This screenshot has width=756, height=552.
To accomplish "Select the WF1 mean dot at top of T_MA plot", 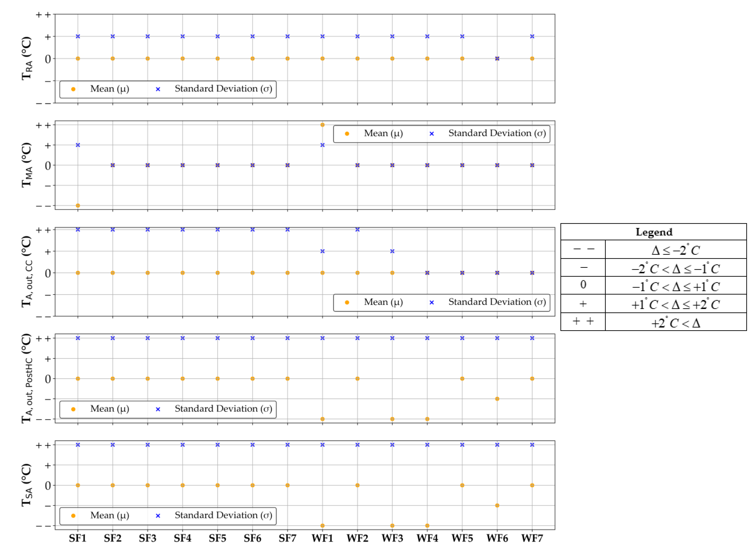I will (322, 125).
